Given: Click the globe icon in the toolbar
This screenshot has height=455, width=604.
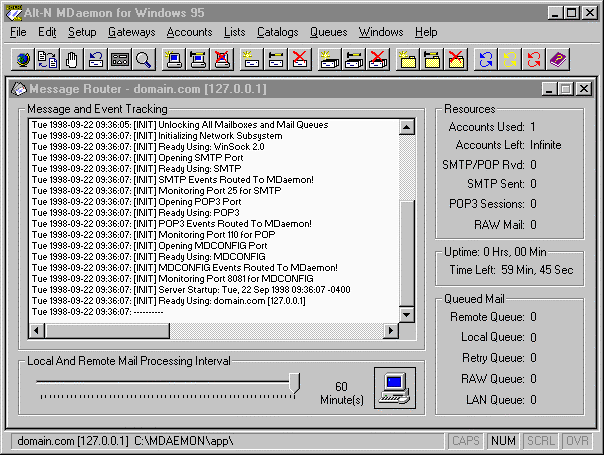Looking at the screenshot, I should 23,59.
